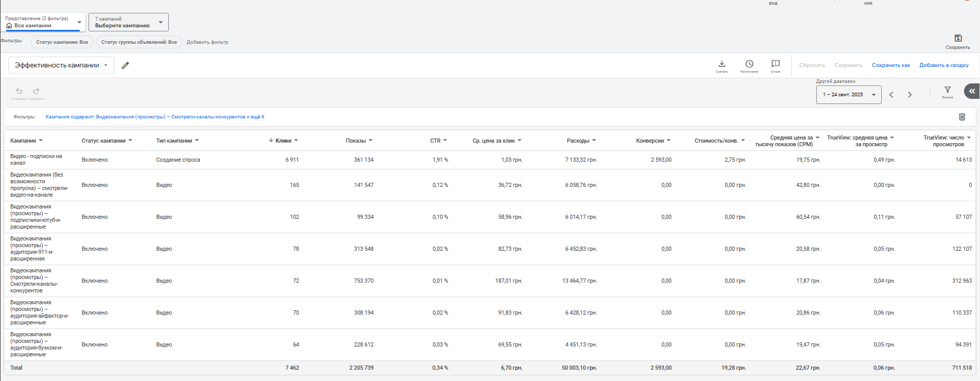
Task: Click the Отзыв feedback icon
Action: pyautogui.click(x=776, y=64)
